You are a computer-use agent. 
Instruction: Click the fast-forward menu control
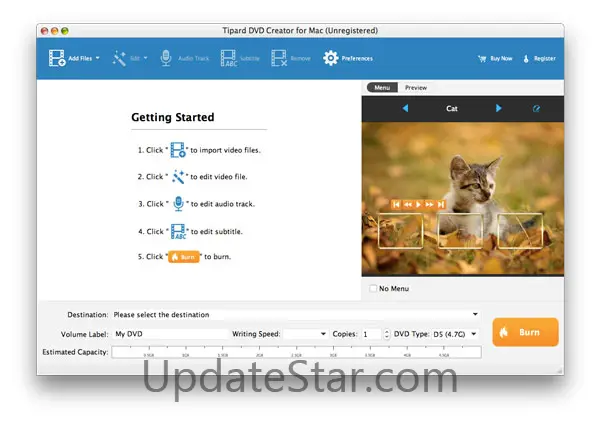point(429,204)
